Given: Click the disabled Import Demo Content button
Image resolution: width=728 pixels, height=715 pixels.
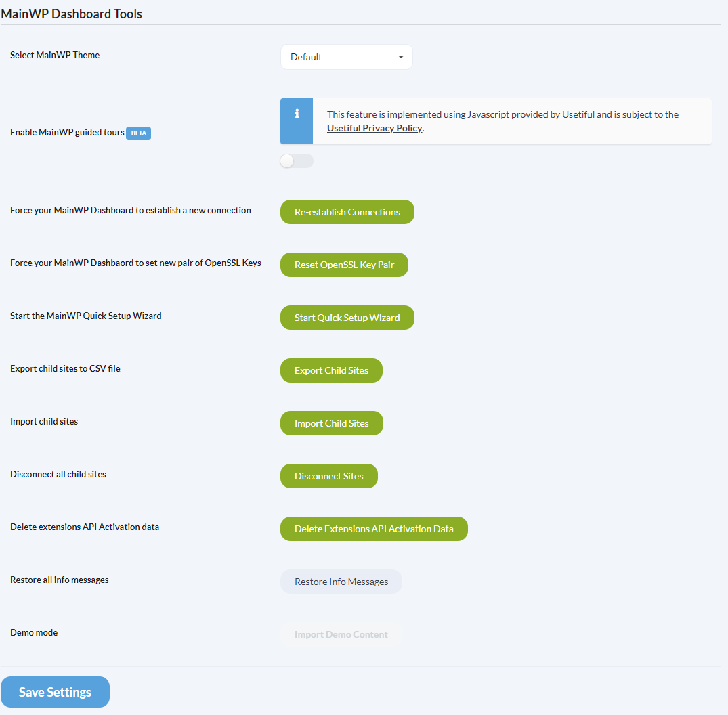Looking at the screenshot, I should (x=341, y=634).
